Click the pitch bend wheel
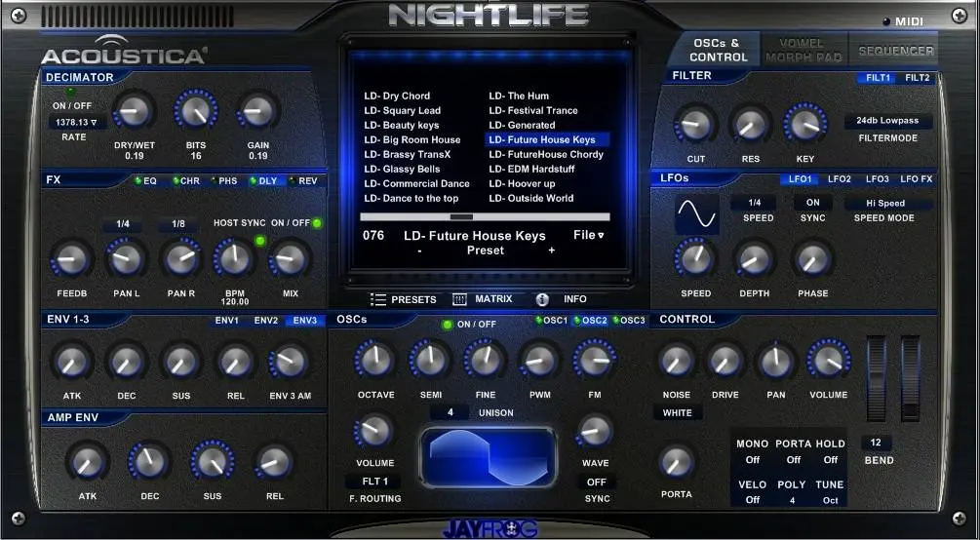This screenshot has width=980, height=540. click(x=877, y=379)
